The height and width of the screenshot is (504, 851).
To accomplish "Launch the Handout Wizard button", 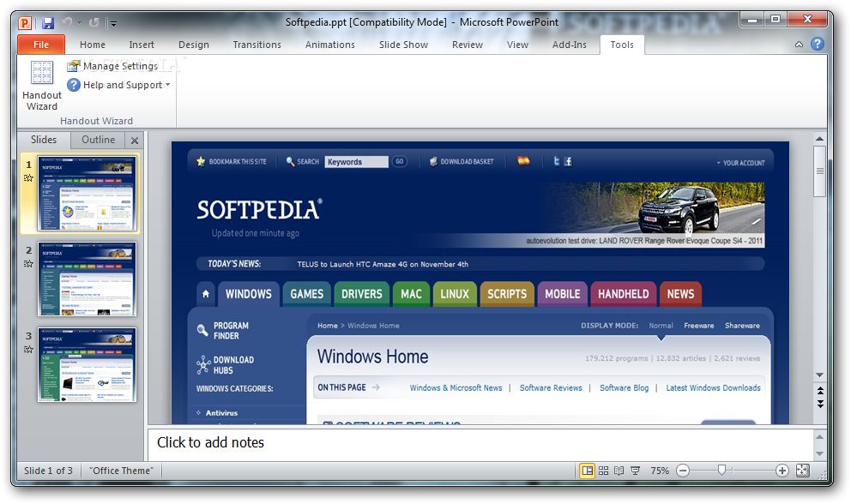I will (x=42, y=86).
